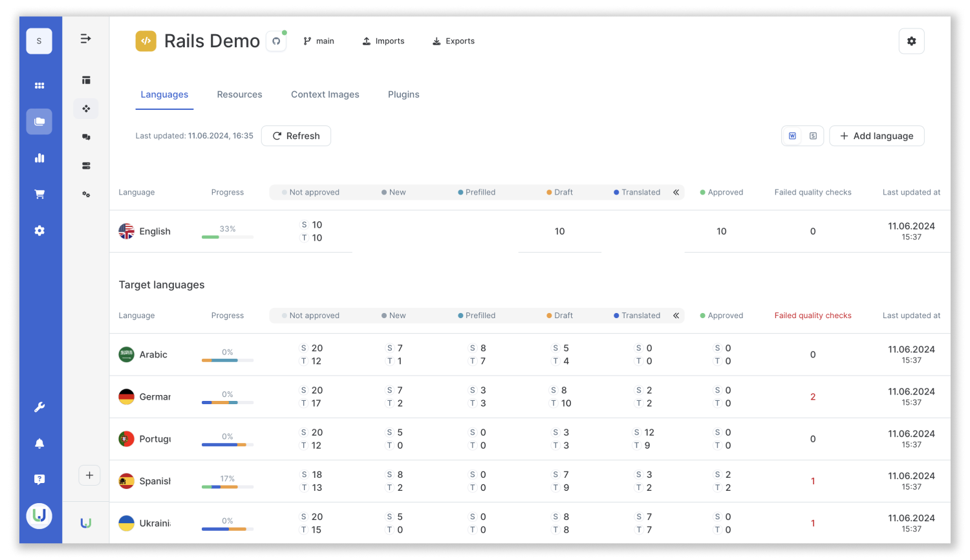Click Progress header in target languages table
This screenshot has height=560, width=970.
(x=228, y=316)
